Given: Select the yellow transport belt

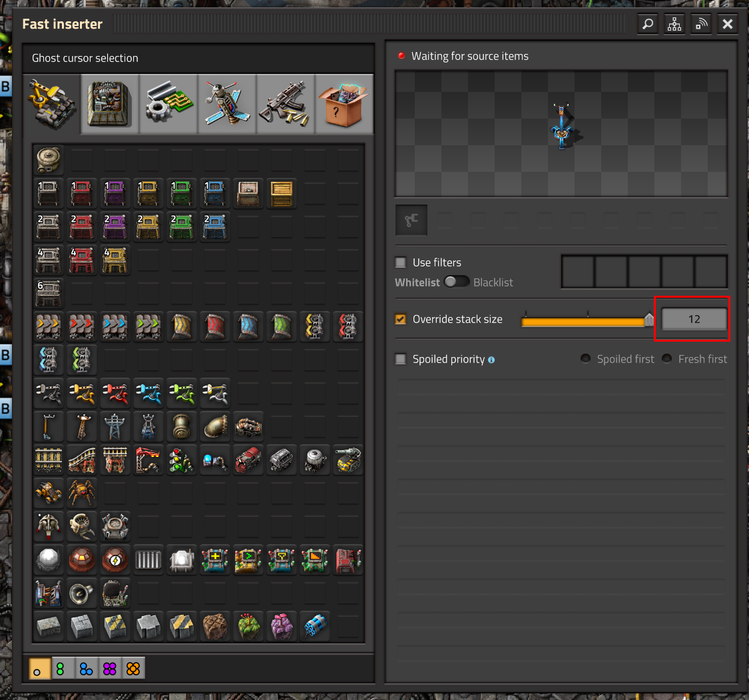Looking at the screenshot, I should (48, 326).
